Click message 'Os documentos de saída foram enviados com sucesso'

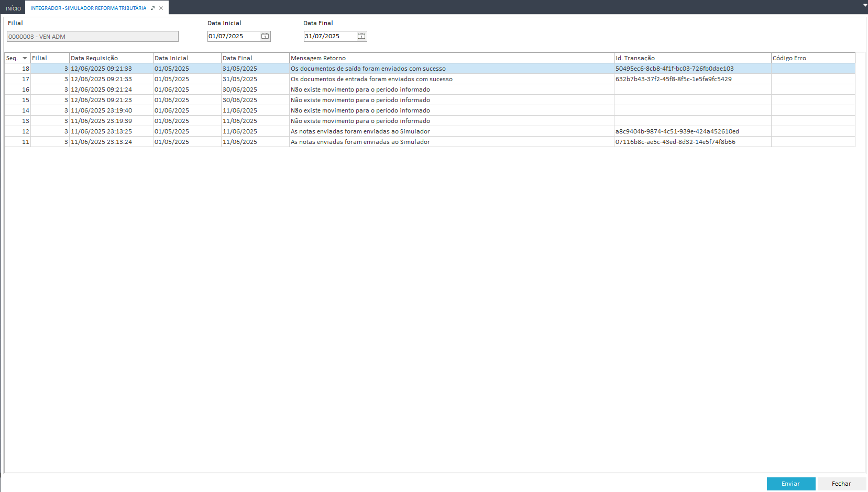click(x=368, y=69)
